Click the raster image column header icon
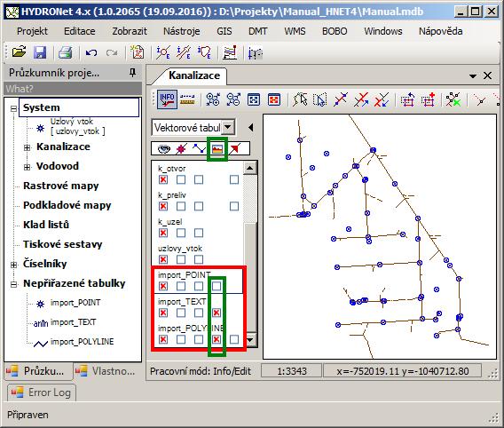 [x=217, y=149]
